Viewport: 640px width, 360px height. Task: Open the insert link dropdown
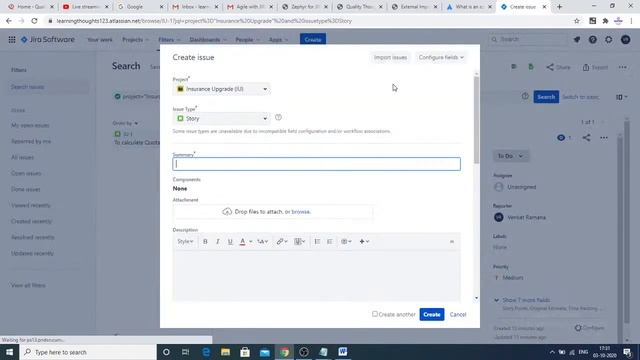[x=282, y=242]
